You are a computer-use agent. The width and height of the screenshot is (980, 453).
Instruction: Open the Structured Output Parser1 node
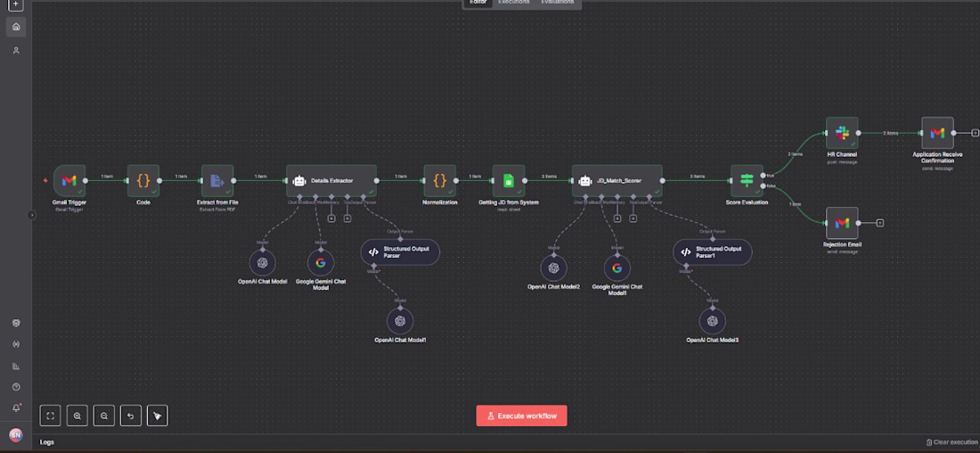[713, 252]
